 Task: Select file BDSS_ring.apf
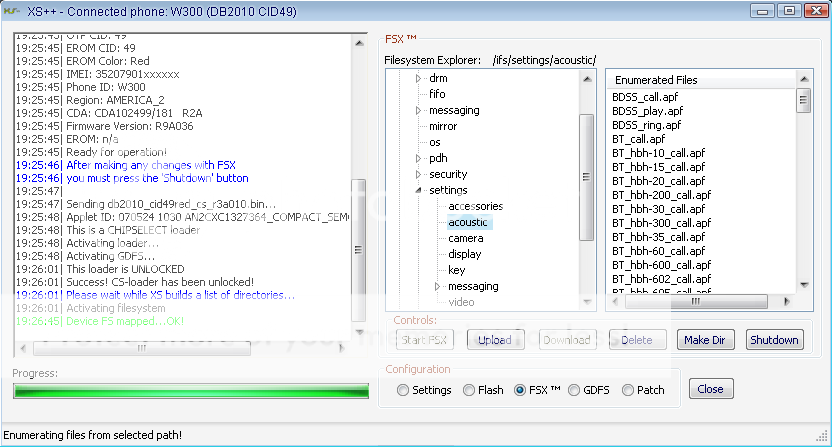pyautogui.click(x=646, y=125)
